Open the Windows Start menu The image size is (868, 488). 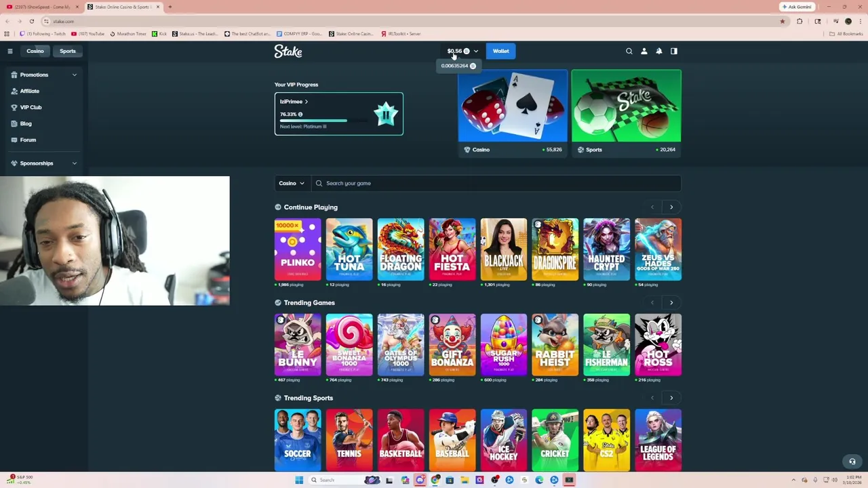299,480
